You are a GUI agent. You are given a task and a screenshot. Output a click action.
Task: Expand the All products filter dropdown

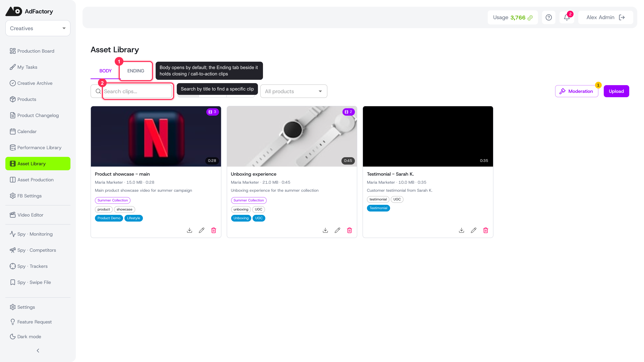293,91
